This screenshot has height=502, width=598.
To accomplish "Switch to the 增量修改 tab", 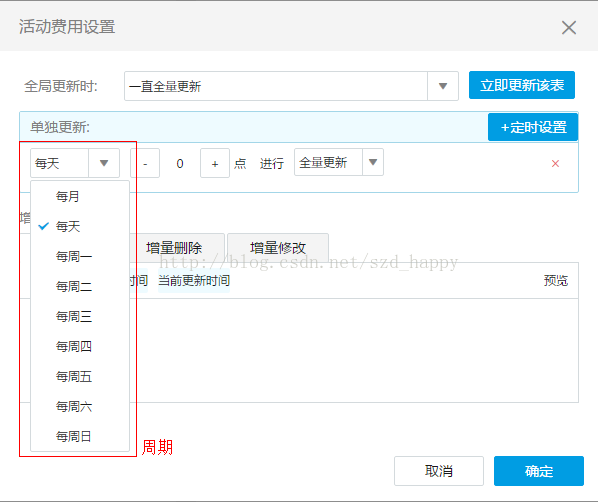I will coord(278,248).
